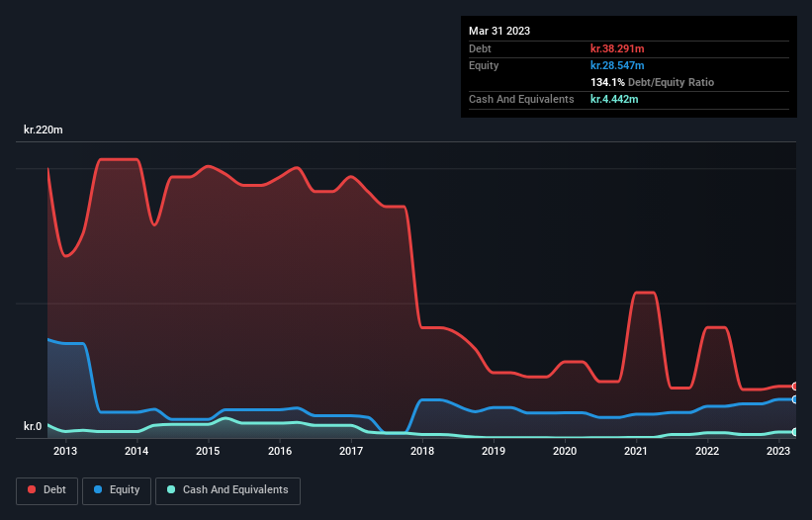The width and height of the screenshot is (812, 520).
Task: Click the Mar 31 2023 tooltip date
Action: 499,31
